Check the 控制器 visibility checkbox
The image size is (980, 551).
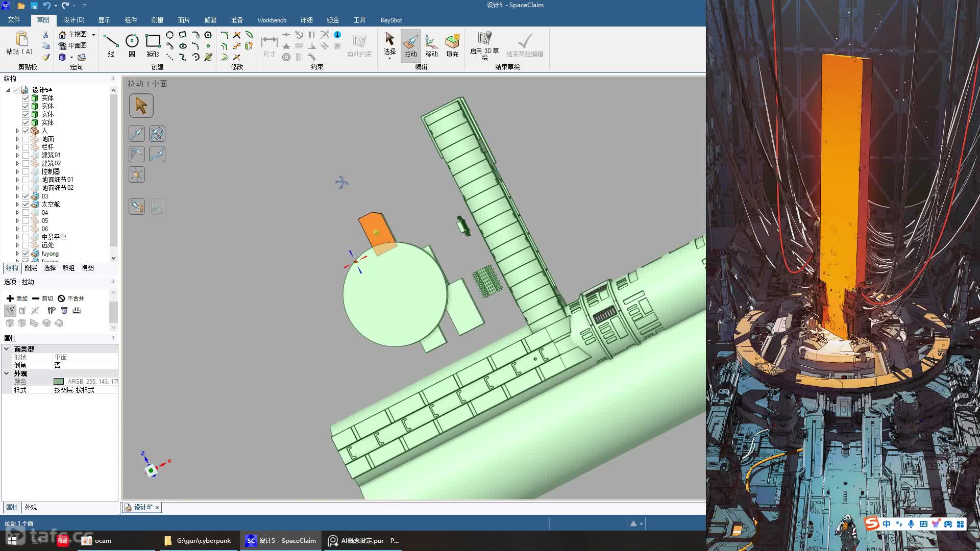[x=26, y=171]
